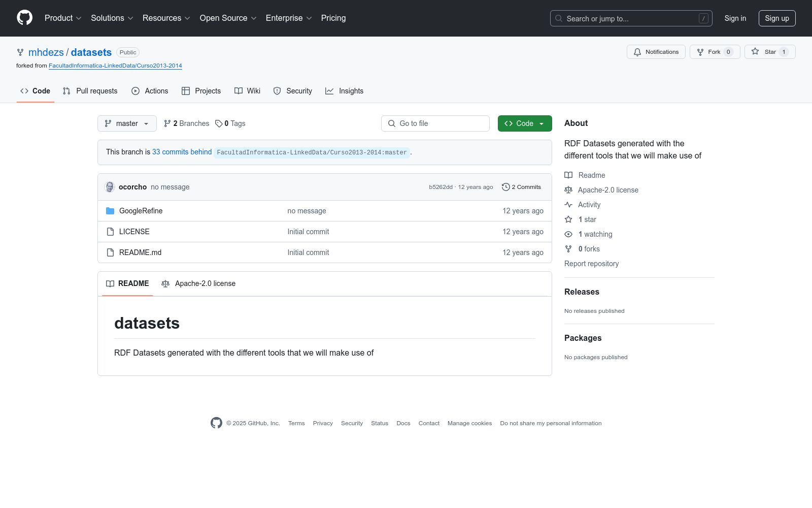
Task: Click the FacultadInformatica-LinkedData/Curso2013-2014:master branch label
Action: pos(312,152)
